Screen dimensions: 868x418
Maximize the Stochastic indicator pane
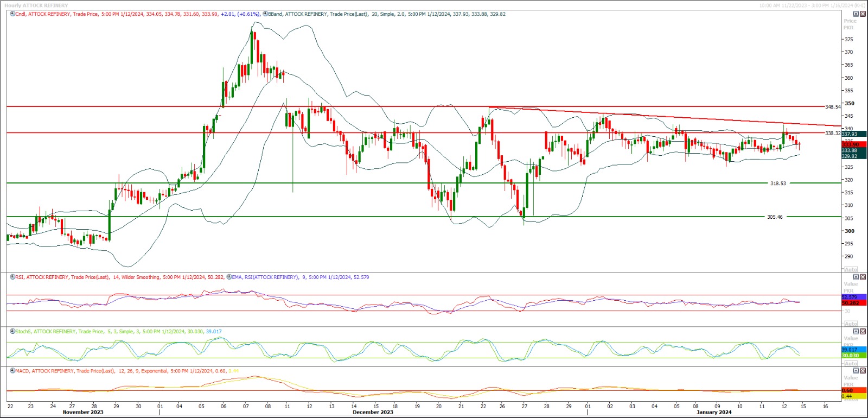point(856,332)
